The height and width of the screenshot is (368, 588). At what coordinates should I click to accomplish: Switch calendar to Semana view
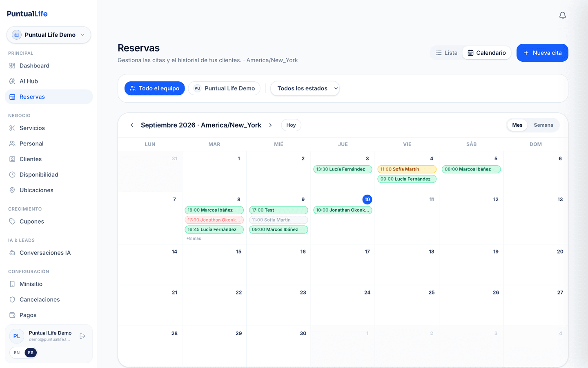click(x=543, y=125)
